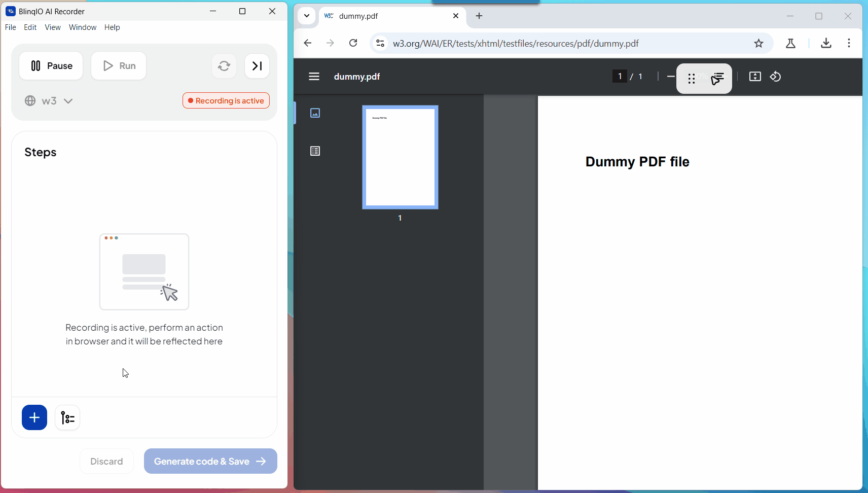Open the PDF viewer hamburger menu
The height and width of the screenshot is (493, 868).
pos(314,77)
